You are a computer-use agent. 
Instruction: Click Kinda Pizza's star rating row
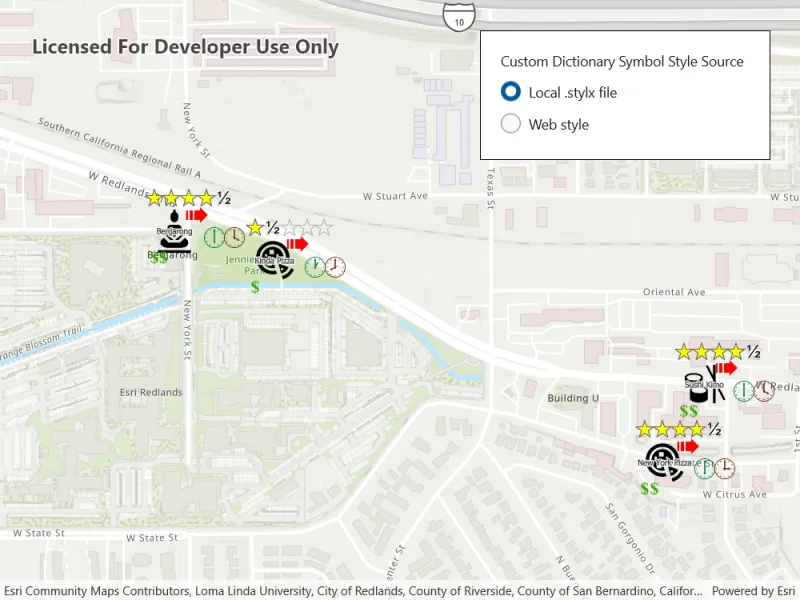click(289, 228)
